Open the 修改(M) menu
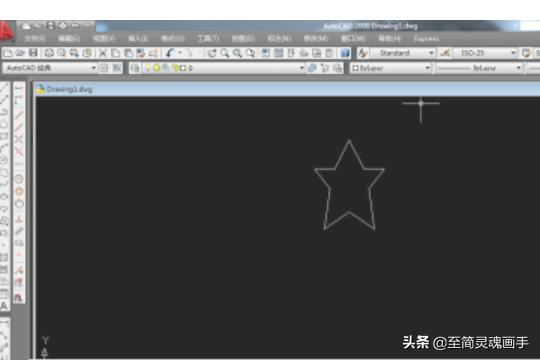The image size is (540, 360). (x=316, y=39)
